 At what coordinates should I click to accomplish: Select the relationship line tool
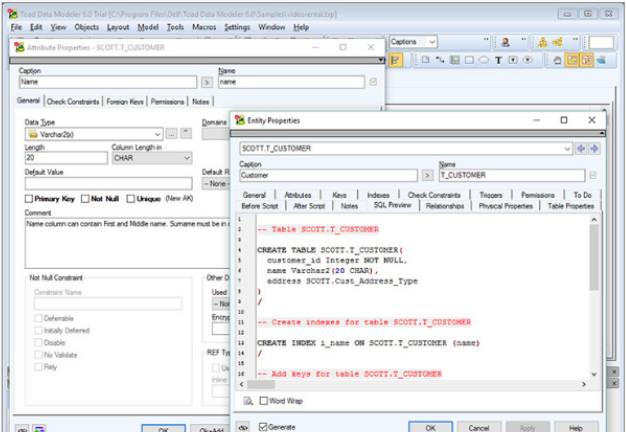440,60
